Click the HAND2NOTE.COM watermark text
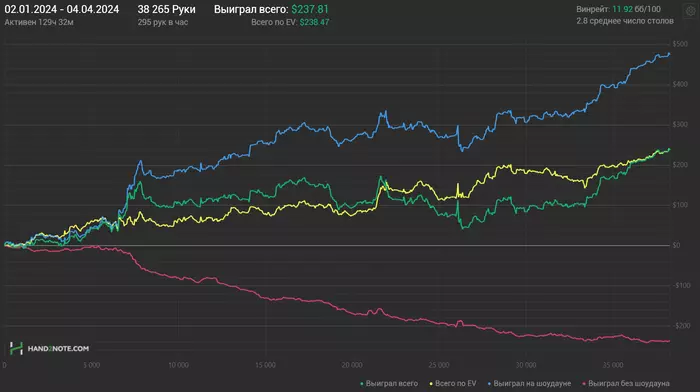700x392 pixels. tap(58, 349)
